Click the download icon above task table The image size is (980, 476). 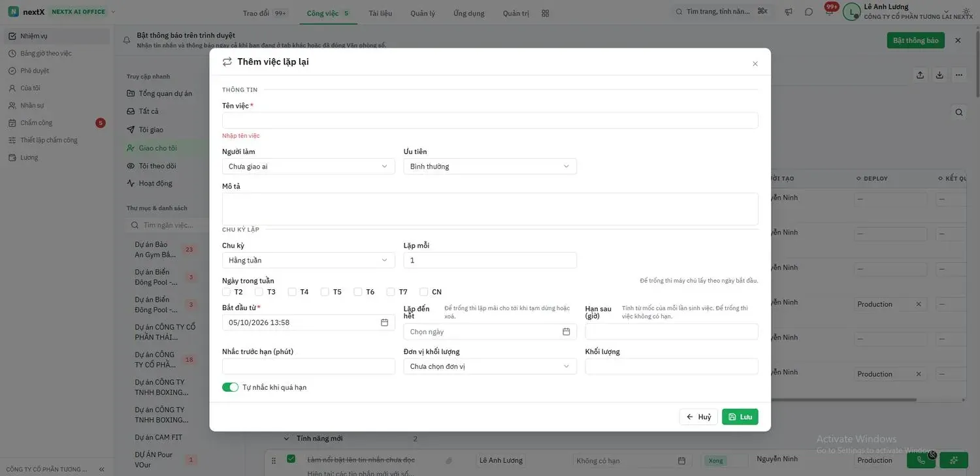(x=939, y=75)
